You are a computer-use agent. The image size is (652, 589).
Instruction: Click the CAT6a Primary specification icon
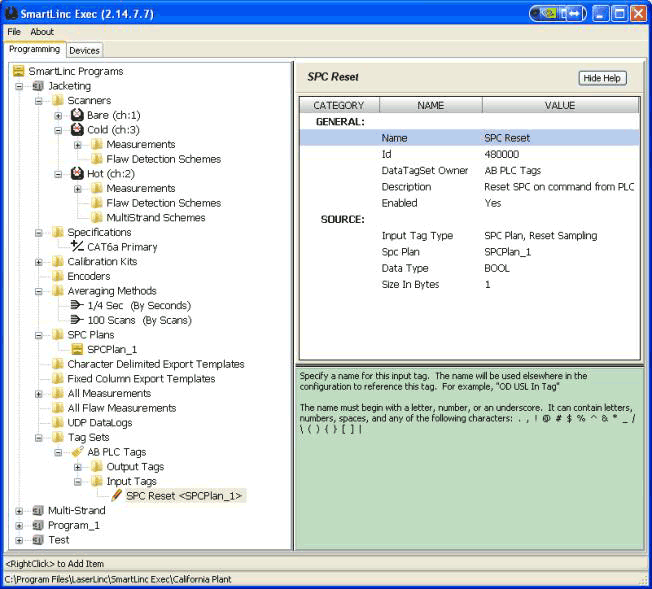click(77, 247)
